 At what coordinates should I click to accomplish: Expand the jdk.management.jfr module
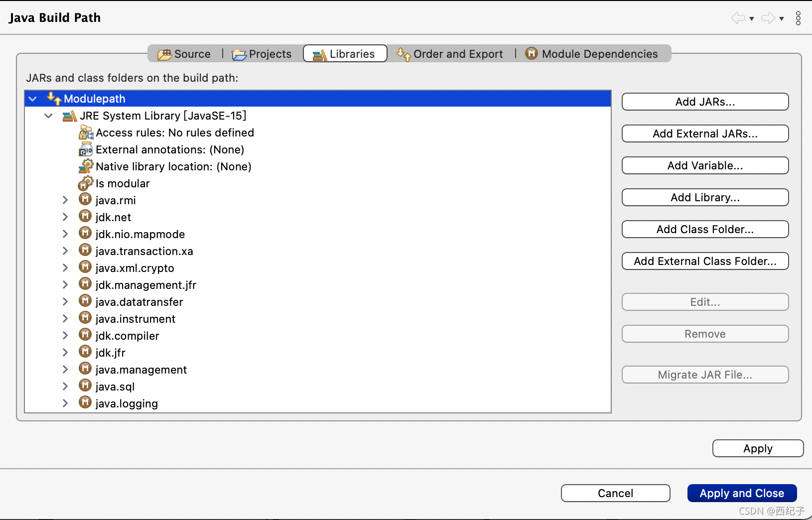65,285
